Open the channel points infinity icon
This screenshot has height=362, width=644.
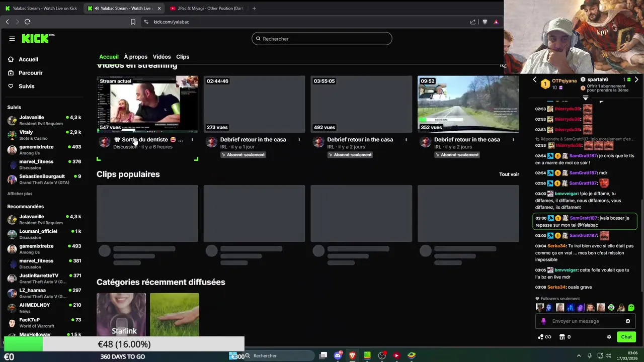click(545, 337)
